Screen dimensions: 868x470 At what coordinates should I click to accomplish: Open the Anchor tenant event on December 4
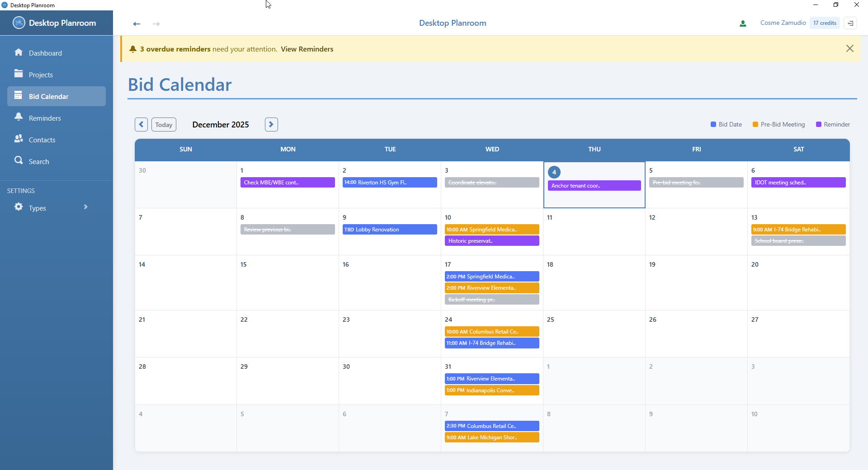[x=594, y=185]
